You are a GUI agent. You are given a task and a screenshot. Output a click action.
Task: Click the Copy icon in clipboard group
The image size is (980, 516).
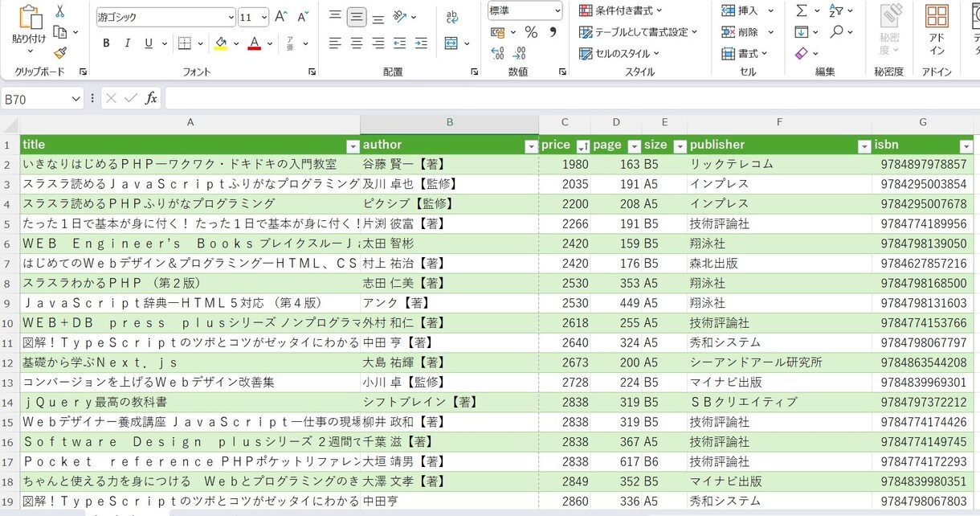click(x=60, y=32)
